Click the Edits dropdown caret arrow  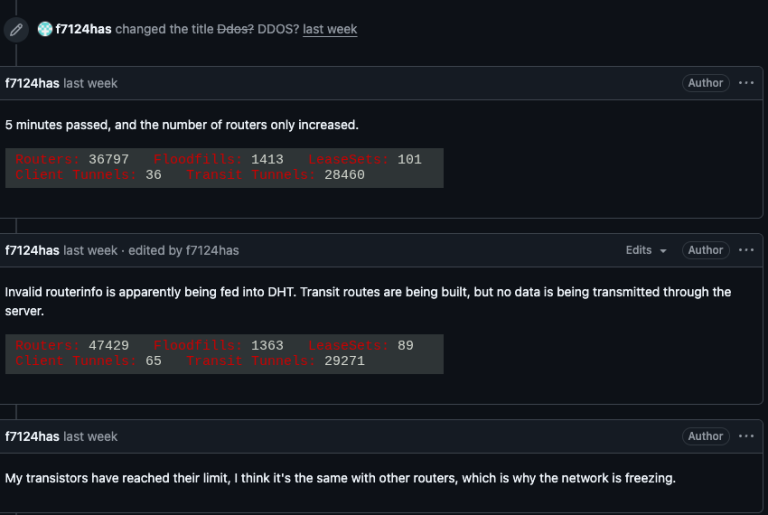point(663,251)
